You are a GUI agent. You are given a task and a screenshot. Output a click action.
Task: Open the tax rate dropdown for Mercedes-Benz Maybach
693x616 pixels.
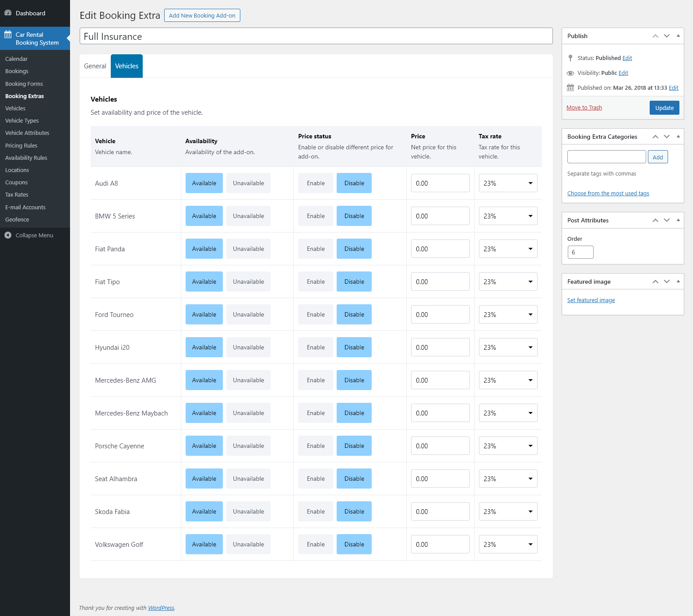(508, 413)
